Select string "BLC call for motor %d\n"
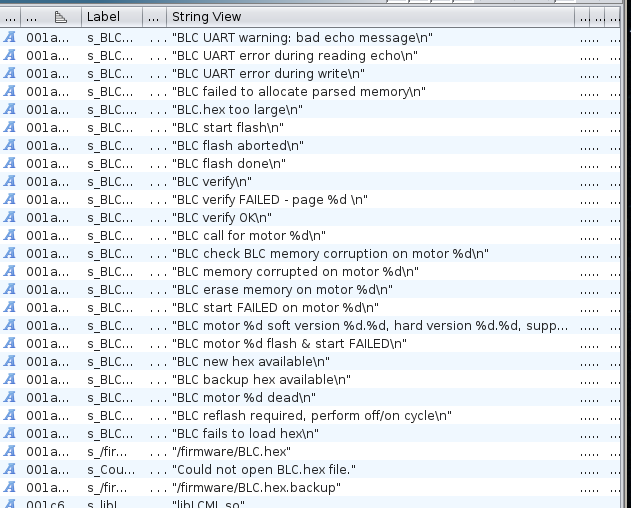The height and width of the screenshot is (508, 631). 249,235
